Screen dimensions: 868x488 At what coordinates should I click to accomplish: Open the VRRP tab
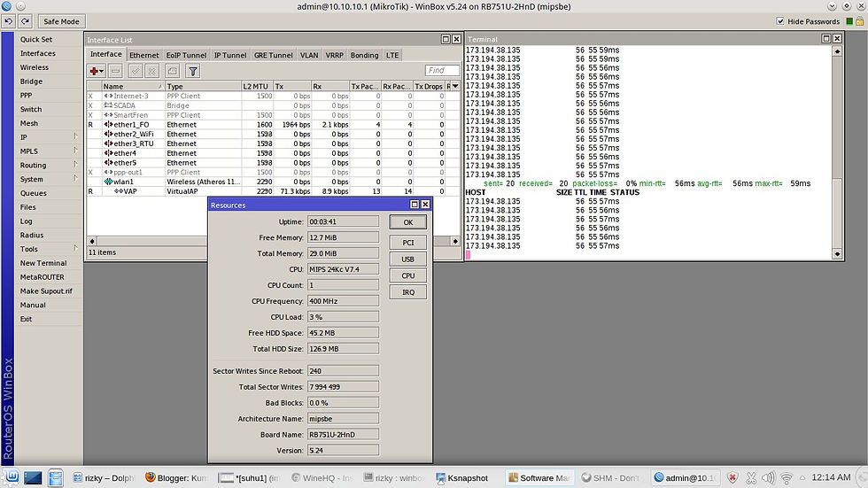click(x=335, y=55)
